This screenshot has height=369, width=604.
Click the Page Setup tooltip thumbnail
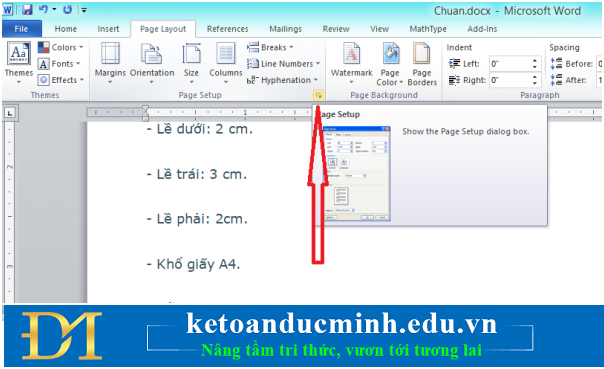click(356, 173)
